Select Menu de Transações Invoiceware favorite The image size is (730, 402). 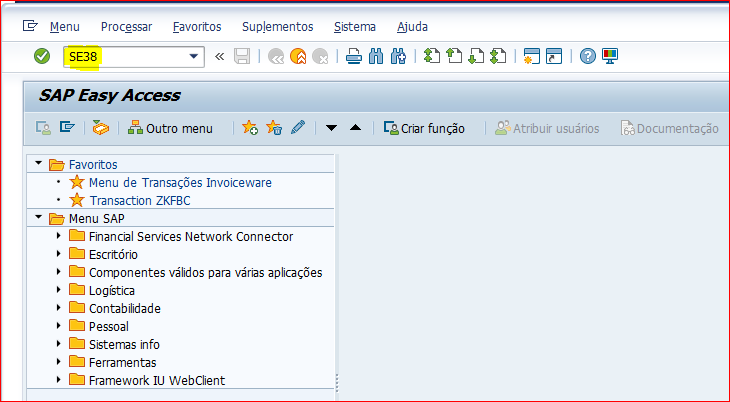[x=180, y=183]
